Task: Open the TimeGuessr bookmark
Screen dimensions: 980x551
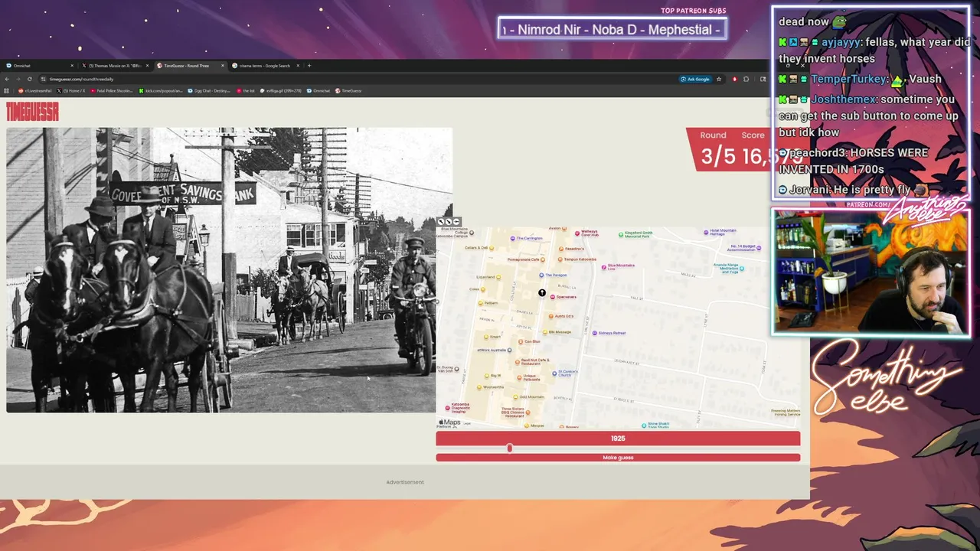Action: tap(348, 91)
